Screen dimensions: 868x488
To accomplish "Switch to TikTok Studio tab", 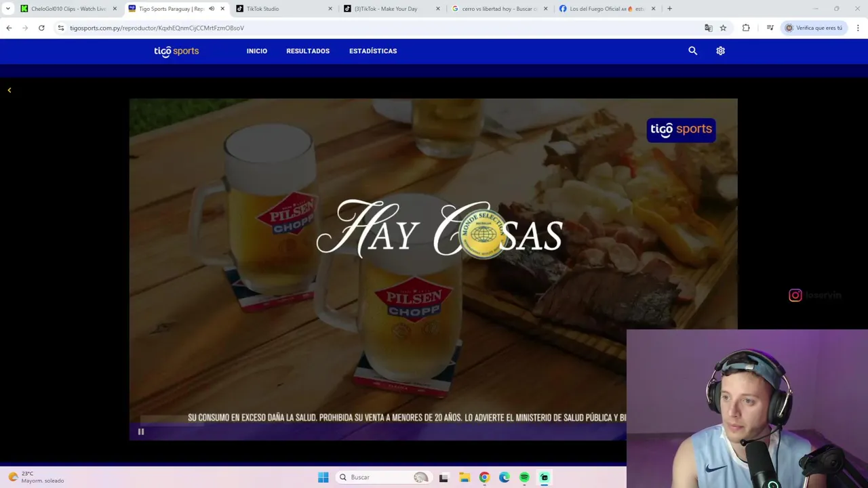I will (x=283, y=9).
